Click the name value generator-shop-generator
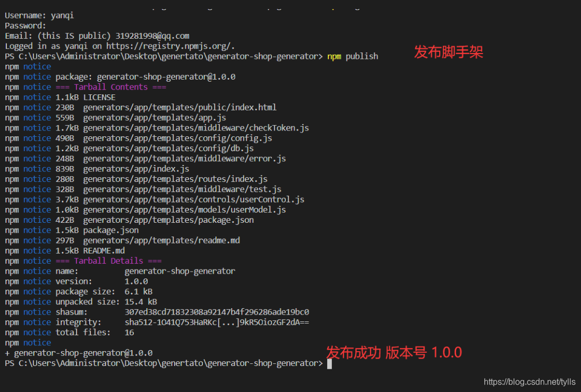Screen dimensions: 581x392 tap(180, 272)
